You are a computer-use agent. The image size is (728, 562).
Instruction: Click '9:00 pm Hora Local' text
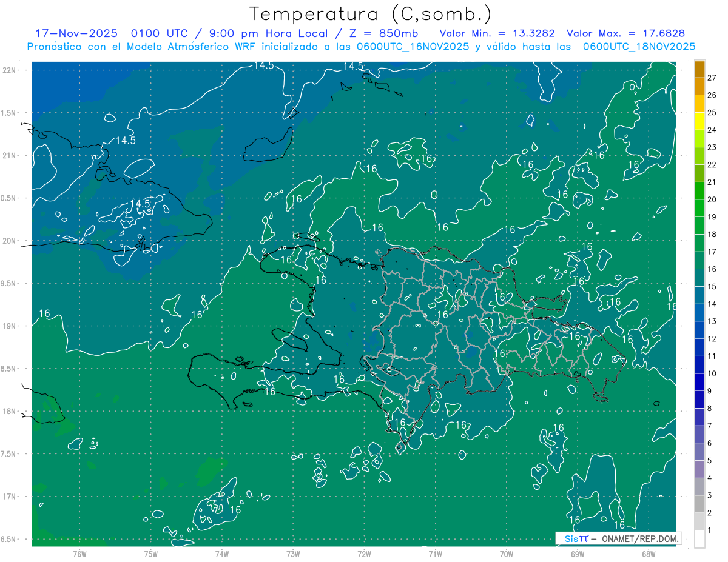(268, 33)
